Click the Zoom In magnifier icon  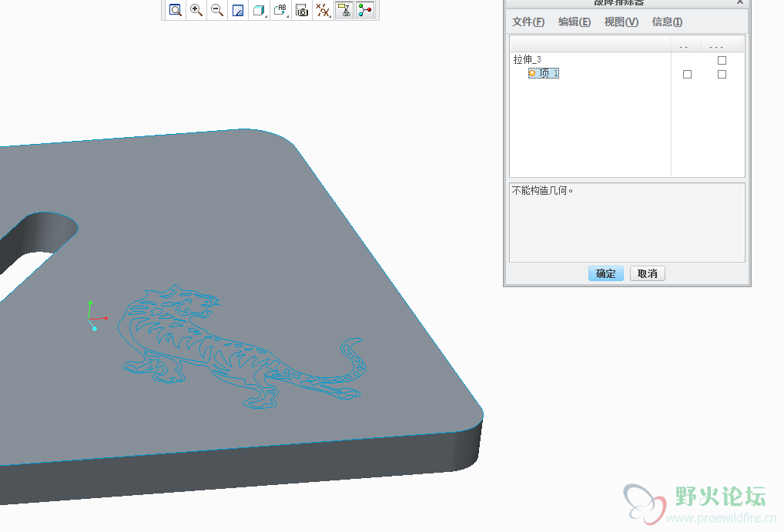196,10
